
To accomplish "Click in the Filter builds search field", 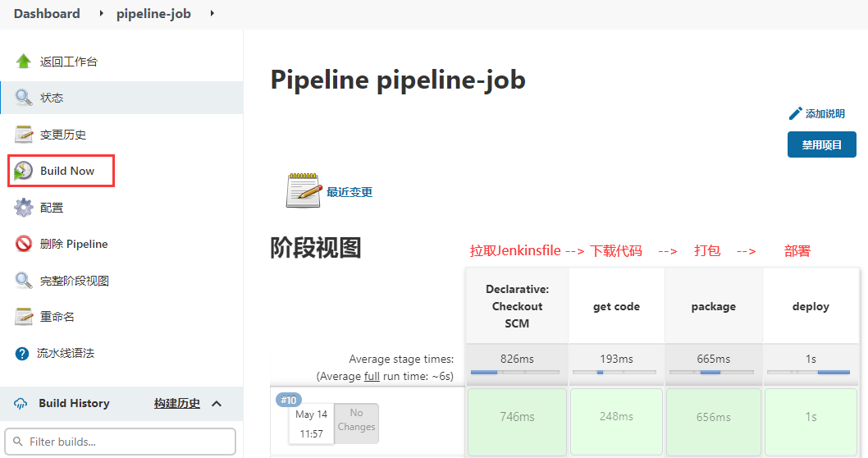I will point(120,442).
